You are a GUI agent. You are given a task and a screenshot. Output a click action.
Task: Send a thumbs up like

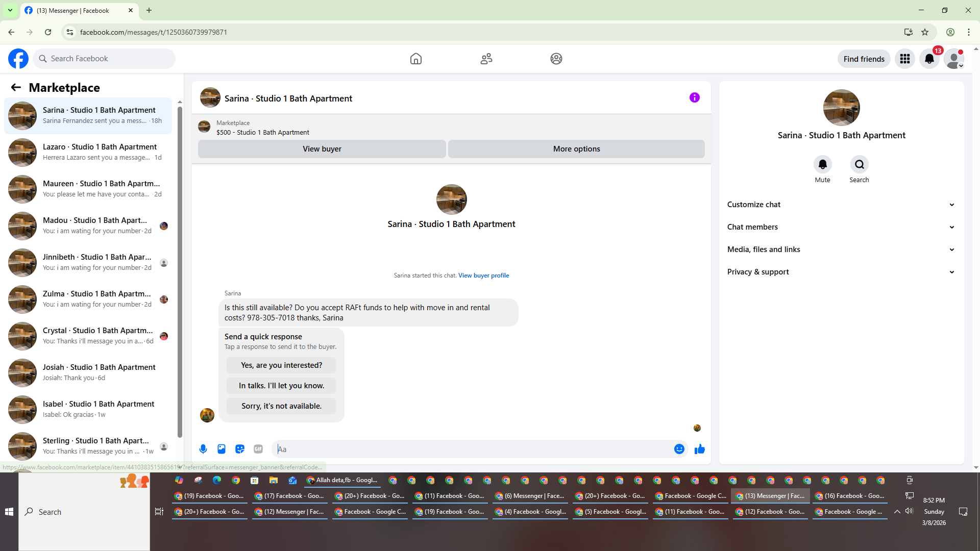700,449
